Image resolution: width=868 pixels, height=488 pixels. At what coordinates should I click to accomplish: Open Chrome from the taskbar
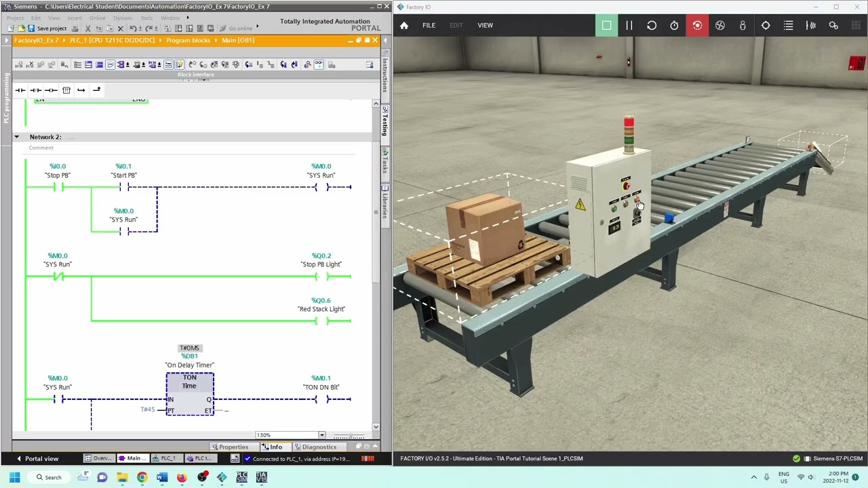[x=142, y=478]
